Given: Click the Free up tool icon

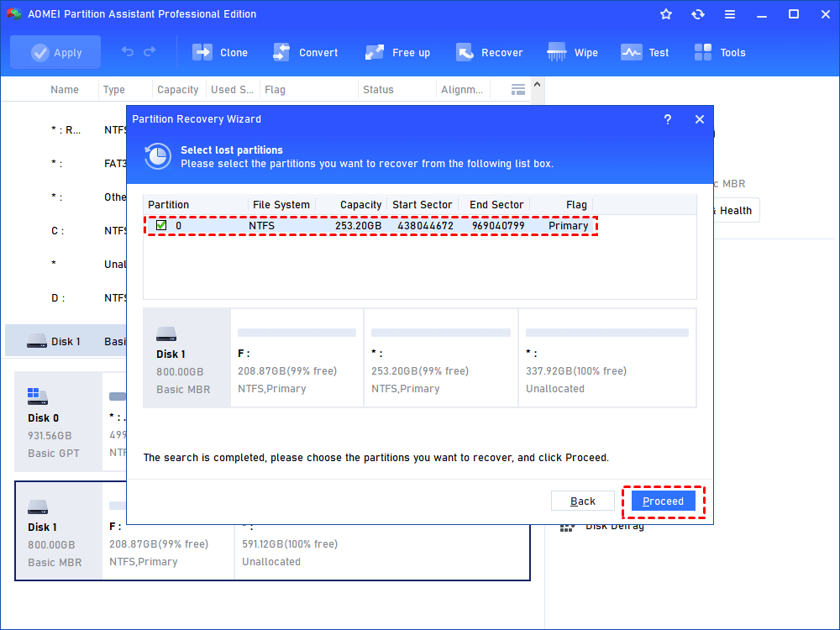Looking at the screenshot, I should [374, 52].
